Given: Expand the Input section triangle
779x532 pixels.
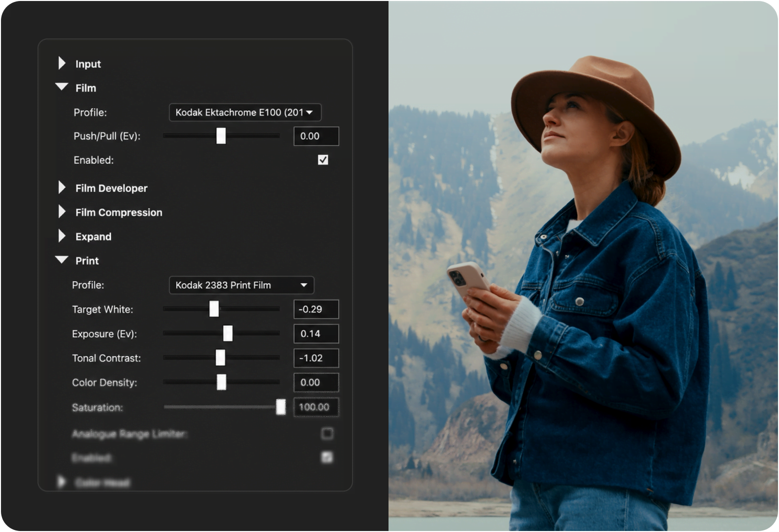Looking at the screenshot, I should click(x=62, y=63).
